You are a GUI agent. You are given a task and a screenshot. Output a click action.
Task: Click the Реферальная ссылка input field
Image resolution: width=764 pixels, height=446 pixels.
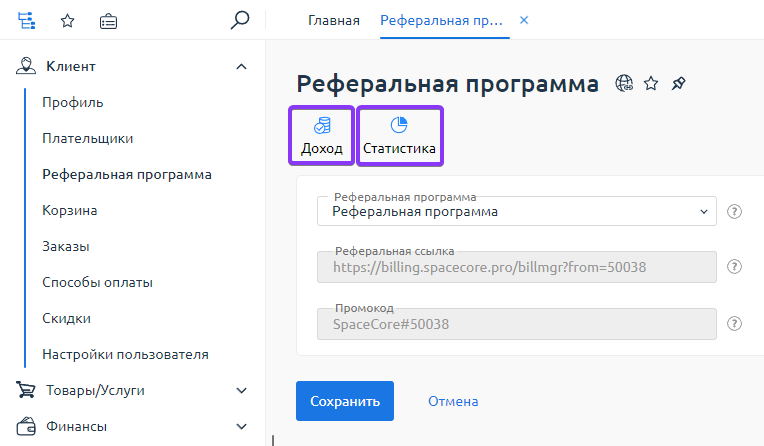(516, 267)
